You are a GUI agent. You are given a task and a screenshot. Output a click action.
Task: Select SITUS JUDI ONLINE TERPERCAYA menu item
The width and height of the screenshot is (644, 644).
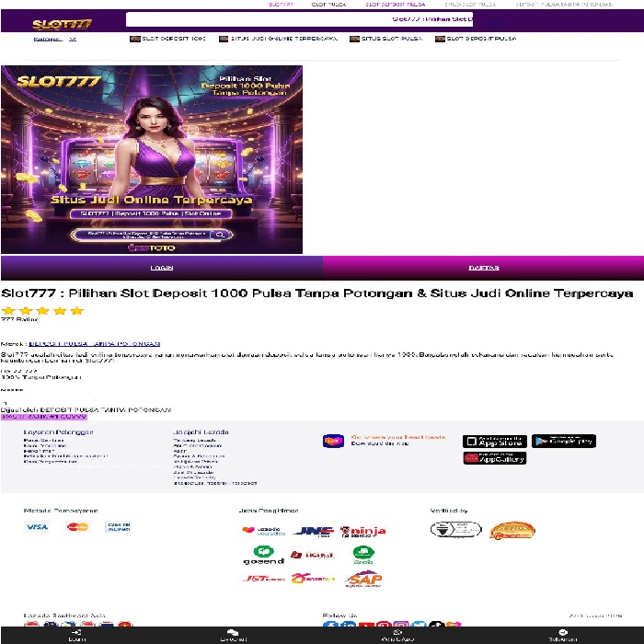coord(278,39)
